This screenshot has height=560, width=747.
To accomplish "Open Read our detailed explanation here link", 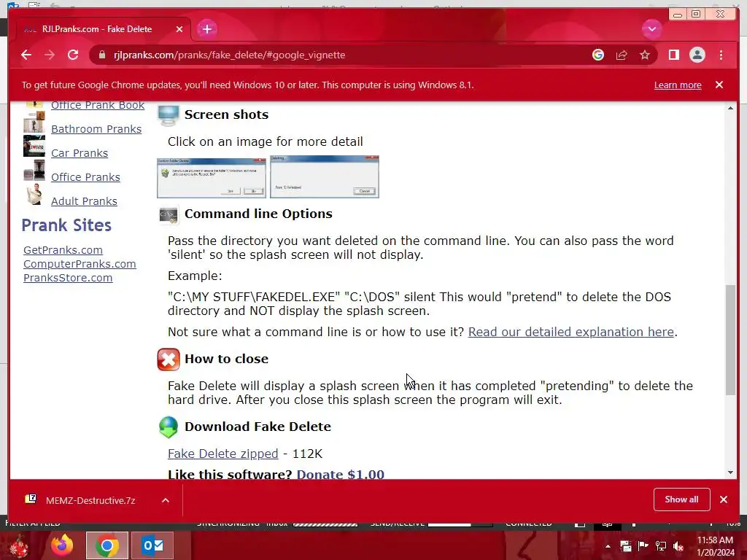I will tap(570, 332).
